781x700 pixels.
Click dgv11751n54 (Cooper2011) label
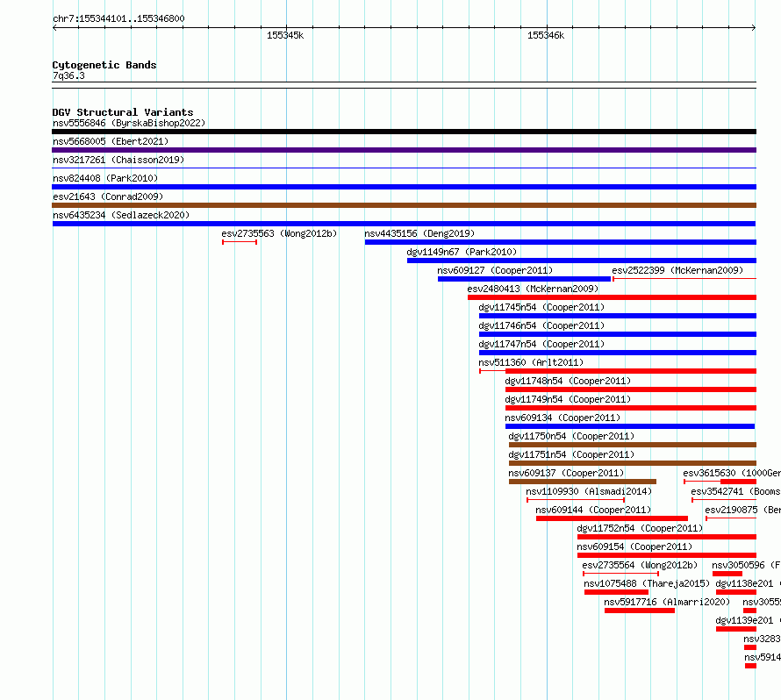tap(571, 454)
